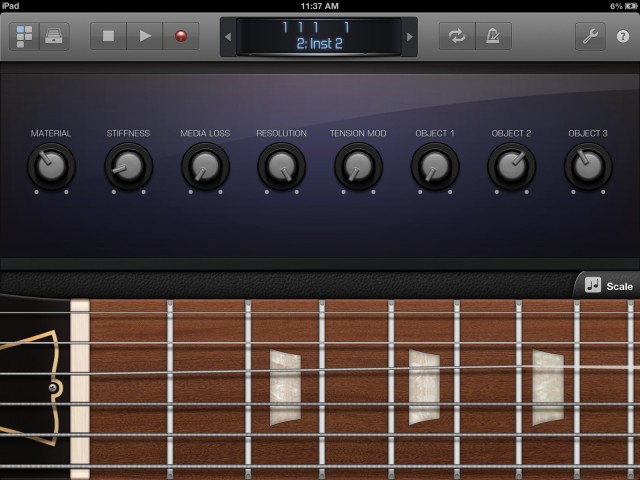Open help with the question mark icon
The image size is (640, 480).
pyautogui.click(x=623, y=37)
